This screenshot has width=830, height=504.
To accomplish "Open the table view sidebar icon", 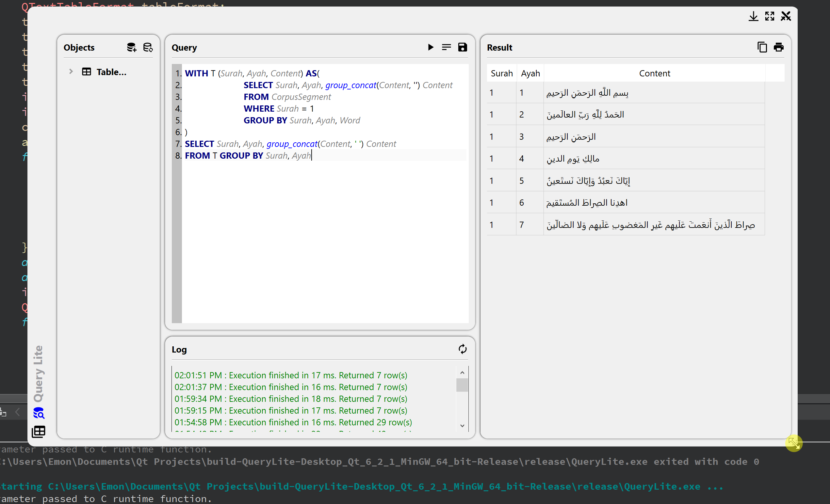I will pyautogui.click(x=39, y=431).
